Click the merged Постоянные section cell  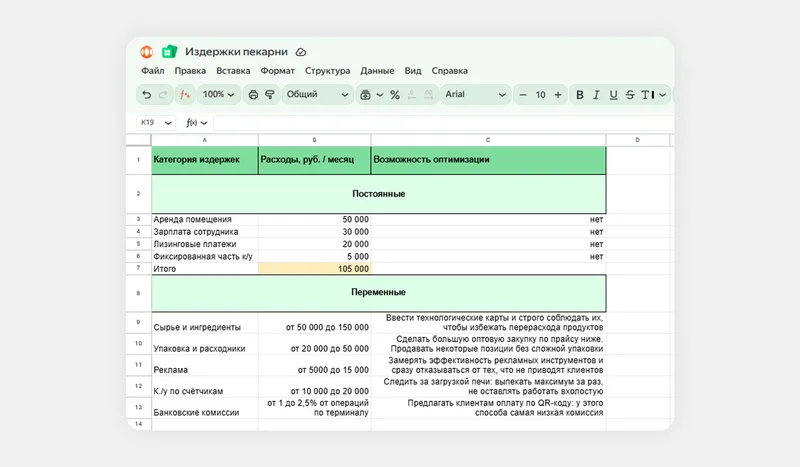coord(379,194)
